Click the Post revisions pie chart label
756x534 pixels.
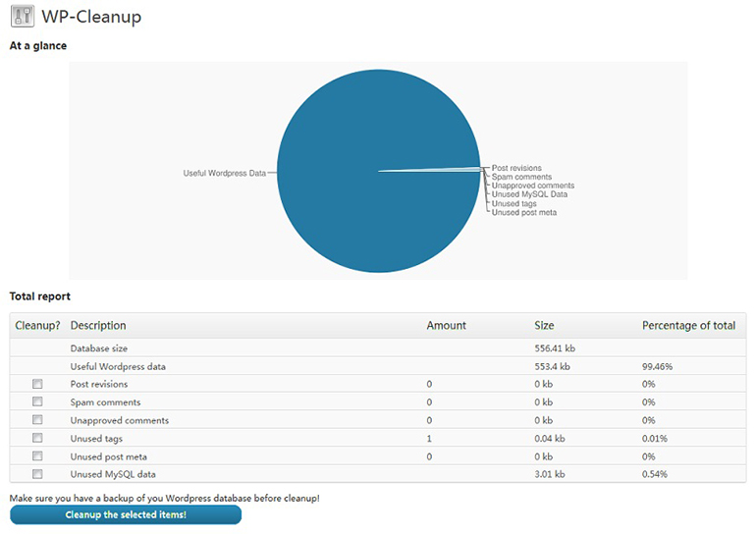(x=516, y=168)
